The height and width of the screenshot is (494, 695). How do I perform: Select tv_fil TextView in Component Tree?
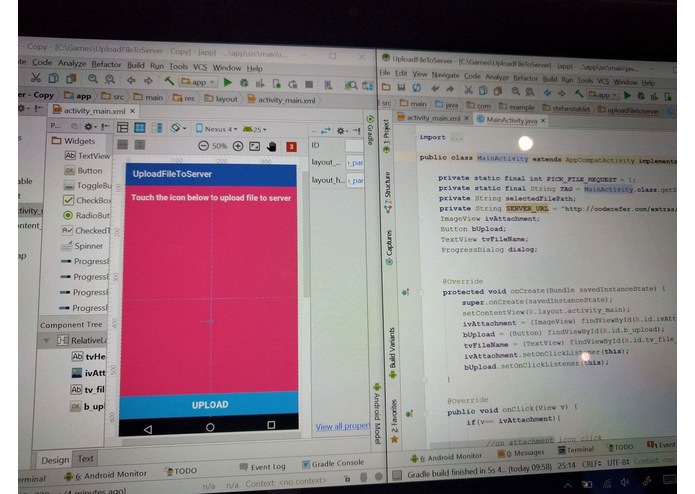tap(88, 390)
